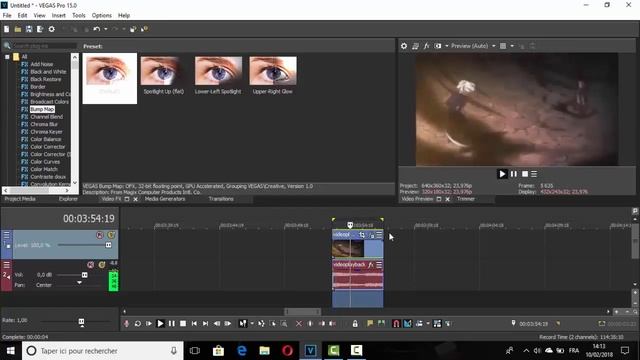Open the Edit menu
640x360 pixels.
[22, 16]
